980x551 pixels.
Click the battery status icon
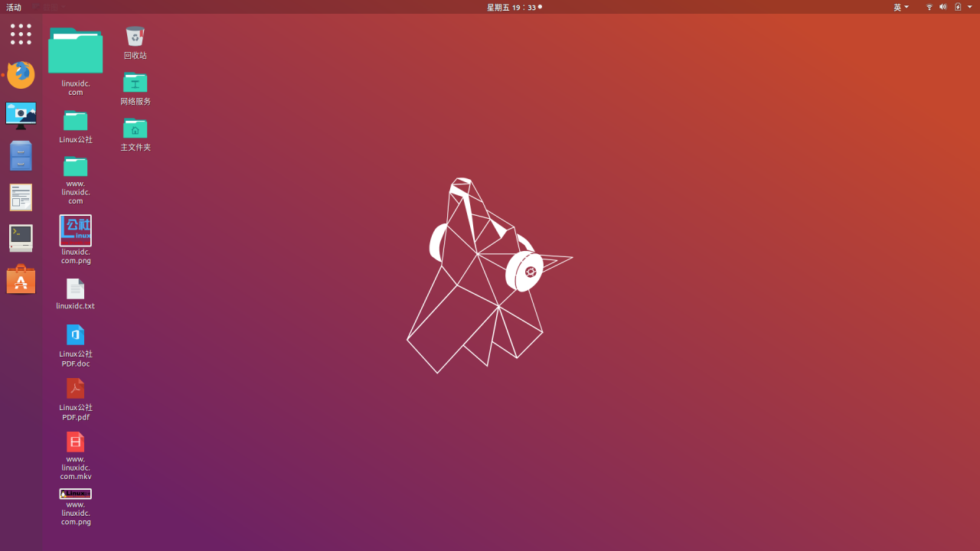coord(958,7)
